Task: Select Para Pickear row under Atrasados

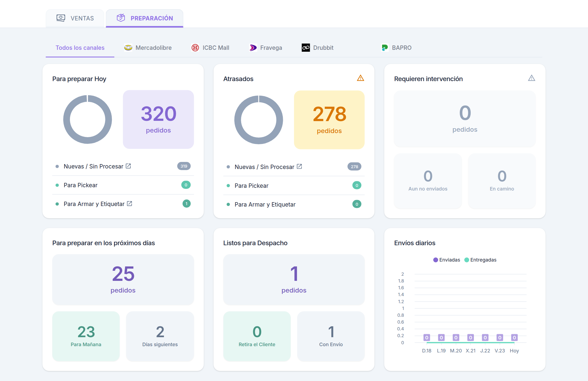Action: click(x=294, y=186)
